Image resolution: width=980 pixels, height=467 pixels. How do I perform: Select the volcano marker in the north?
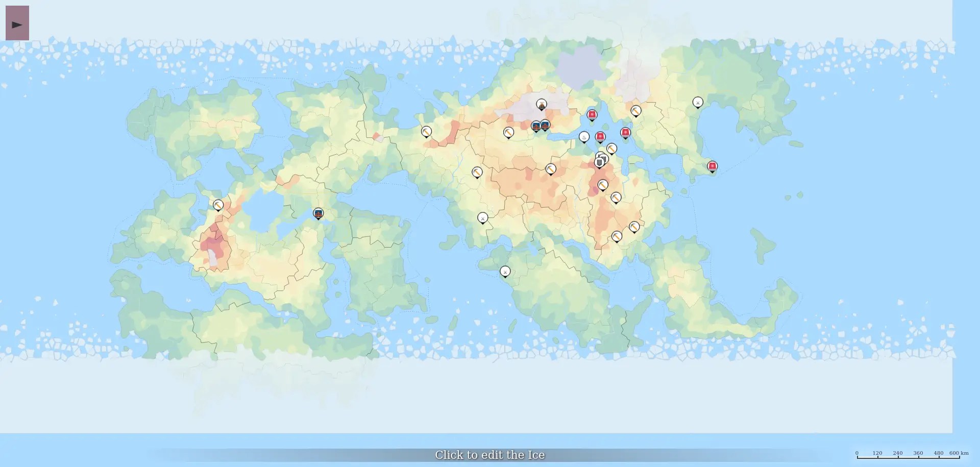point(541,104)
